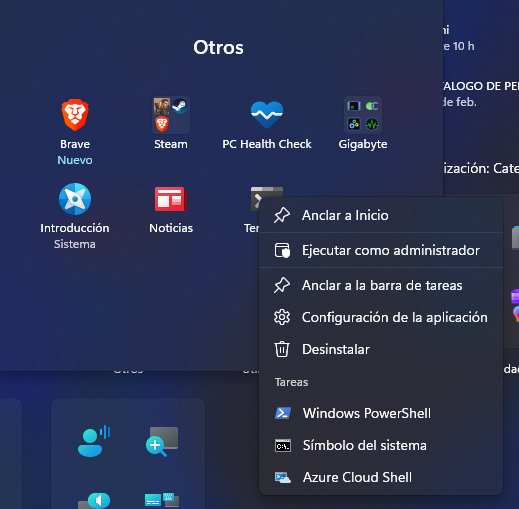
Task: Open Azure Cloud Shell task
Action: pyautogui.click(x=381, y=477)
